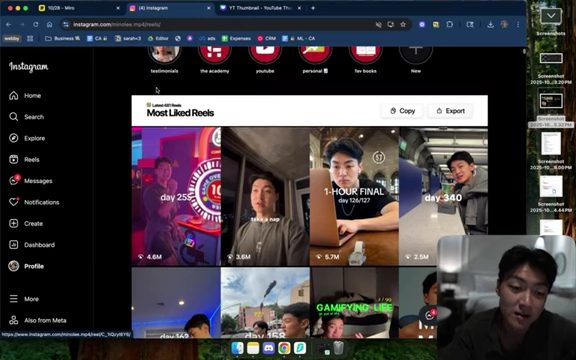Screen dimensions: 576x360
Task: Open the apps grid in bookmarks bar
Action: tap(30, 38)
